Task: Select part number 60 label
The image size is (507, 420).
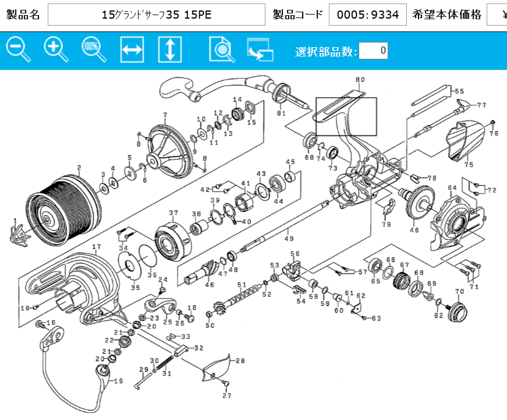Action: 339,310
